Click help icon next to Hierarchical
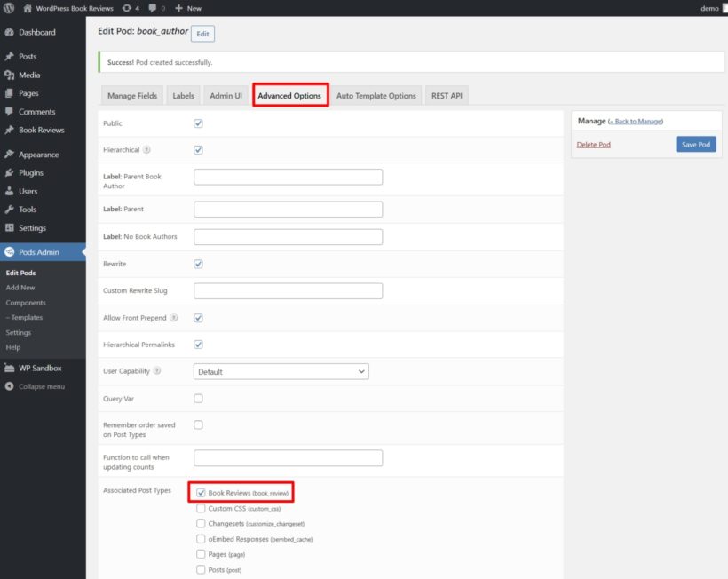Viewport: 728px width, 579px height. (x=146, y=149)
